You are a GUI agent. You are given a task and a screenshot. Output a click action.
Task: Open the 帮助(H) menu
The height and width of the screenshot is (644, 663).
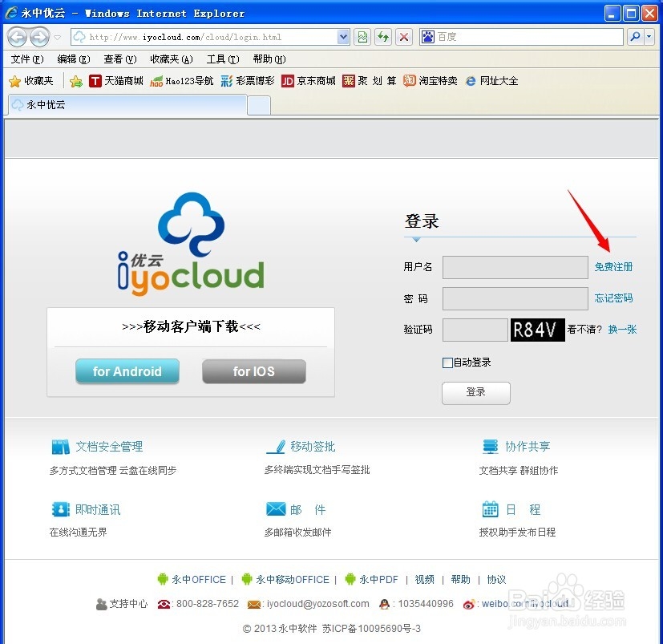[269, 59]
